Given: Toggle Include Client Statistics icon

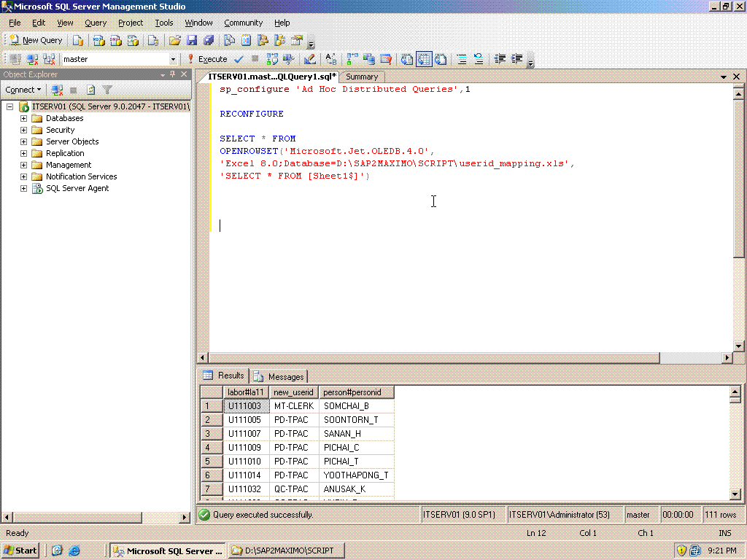Looking at the screenshot, I should coord(369,59).
